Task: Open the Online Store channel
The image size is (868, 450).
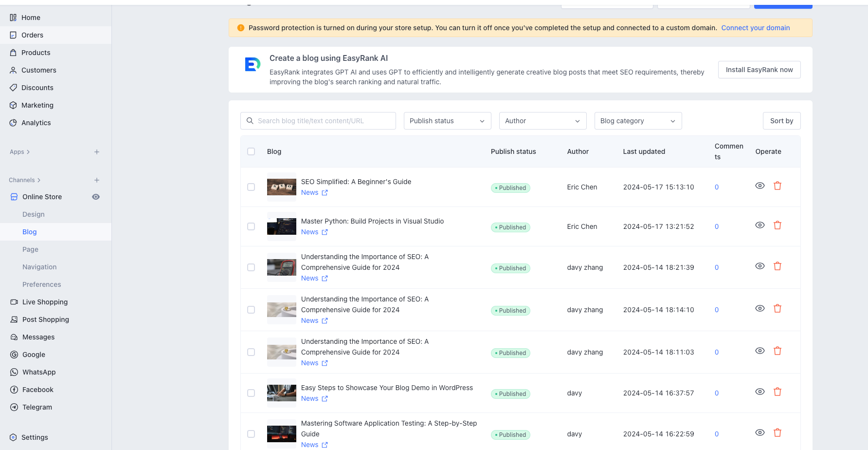Action: pyautogui.click(x=42, y=197)
